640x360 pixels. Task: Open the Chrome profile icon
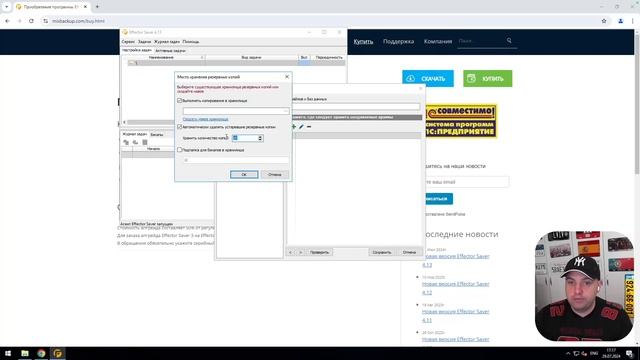pos(620,21)
